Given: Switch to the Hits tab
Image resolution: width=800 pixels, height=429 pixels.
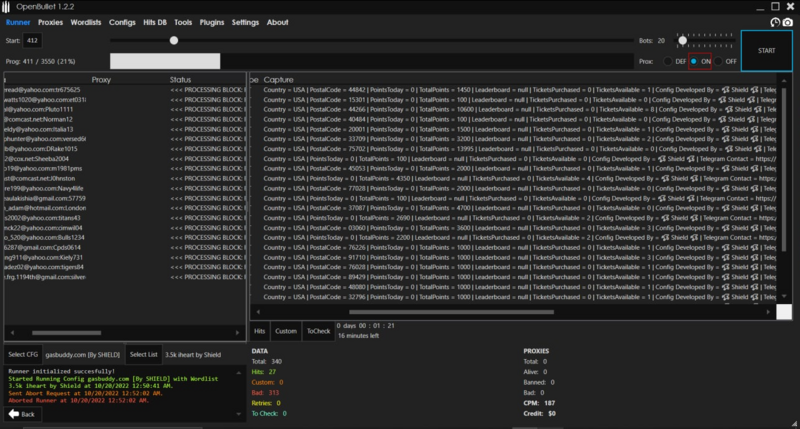Looking at the screenshot, I should click(259, 331).
